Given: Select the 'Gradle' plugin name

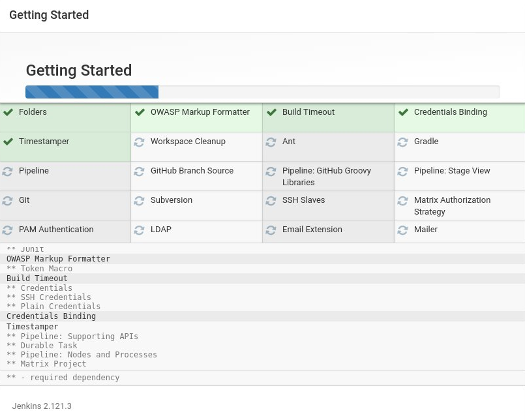Looking at the screenshot, I should point(427,142).
